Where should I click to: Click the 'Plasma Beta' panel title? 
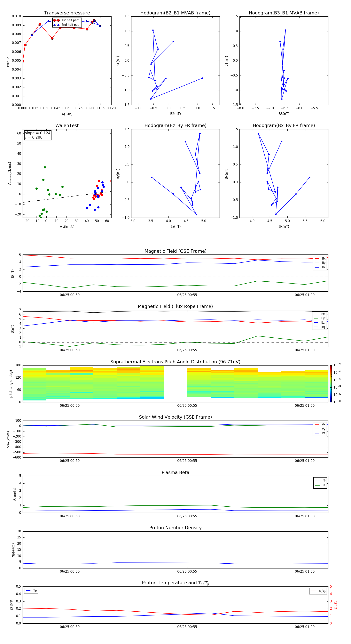tap(175, 472)
